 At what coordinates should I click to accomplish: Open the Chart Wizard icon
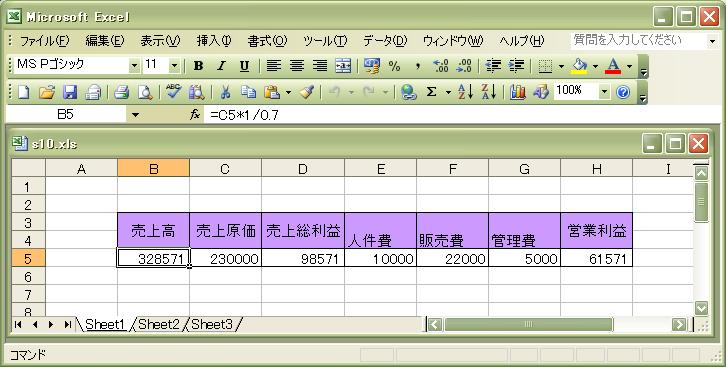(x=518, y=92)
